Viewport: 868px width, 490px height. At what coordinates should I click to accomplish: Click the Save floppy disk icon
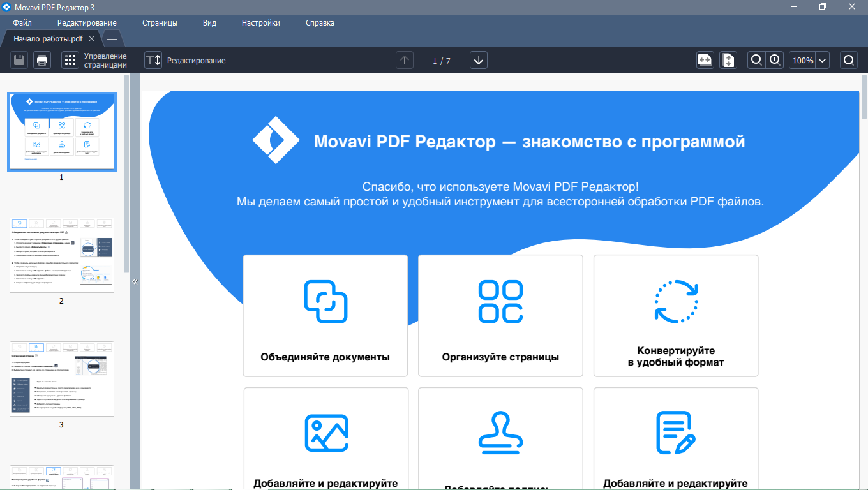tap(19, 61)
